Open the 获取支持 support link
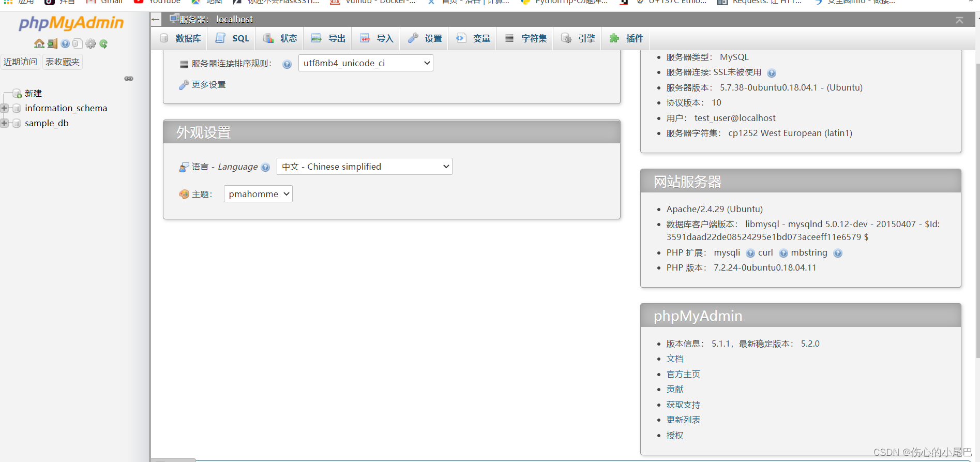This screenshot has width=980, height=462. [x=683, y=405]
